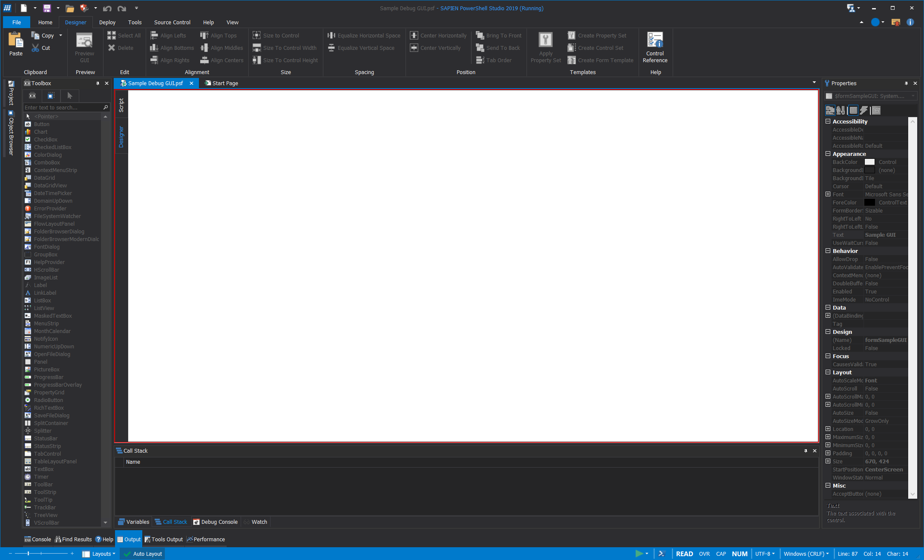Collapse the Appearance property category
The height and width of the screenshot is (560, 924).
[828, 154]
